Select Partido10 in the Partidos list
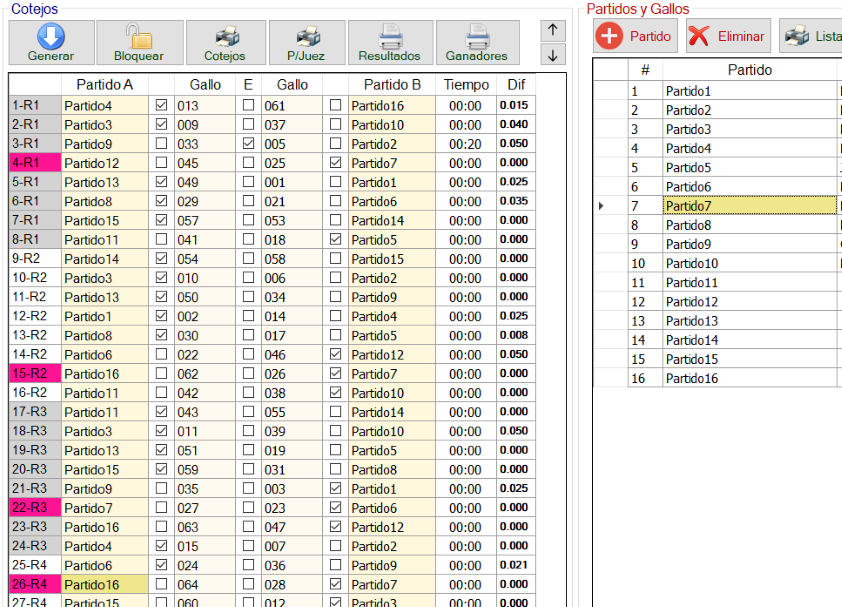The width and height of the screenshot is (842, 607). (750, 263)
